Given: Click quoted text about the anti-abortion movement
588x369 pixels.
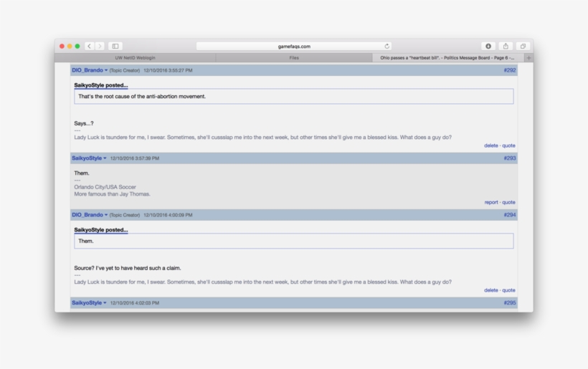Looking at the screenshot, I should [142, 96].
